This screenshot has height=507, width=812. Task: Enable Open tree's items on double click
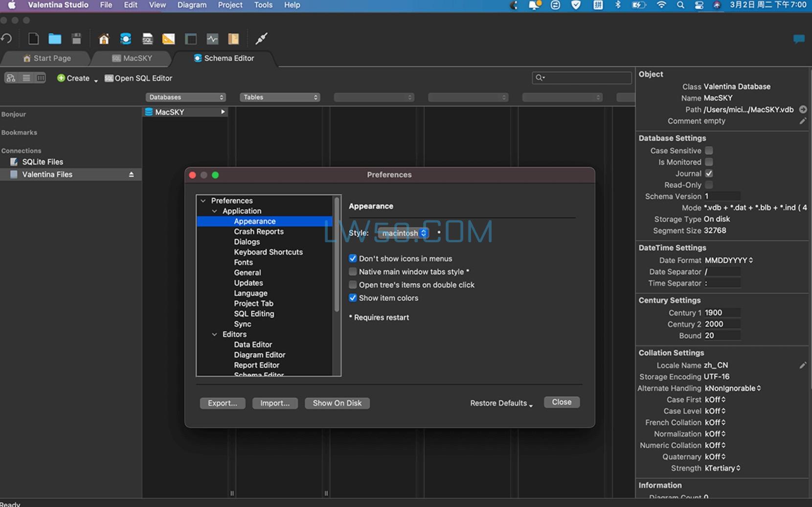coord(353,285)
